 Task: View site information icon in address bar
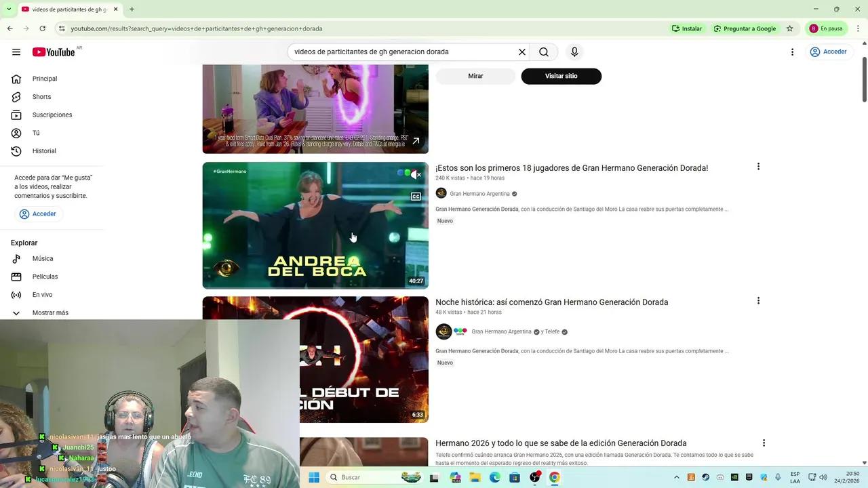(x=62, y=28)
